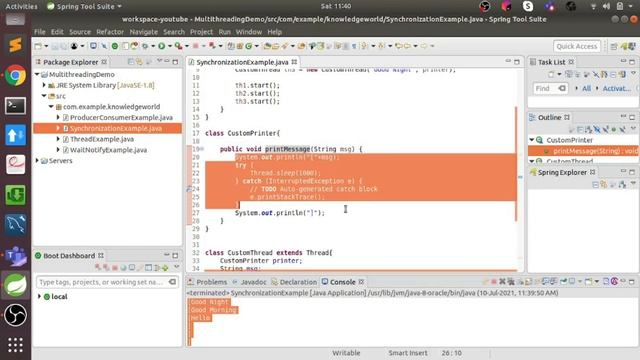Image resolution: width=640 pixels, height=360 pixels.
Task: Click the Debug gear toolbar icon
Action: click(x=145, y=46)
